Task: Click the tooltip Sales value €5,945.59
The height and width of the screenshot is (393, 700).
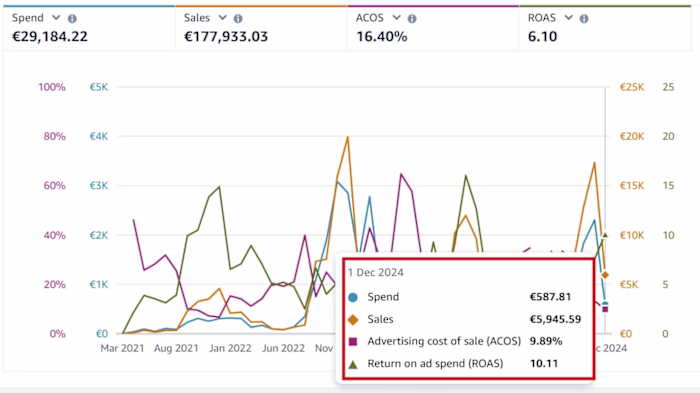Action: click(x=555, y=319)
